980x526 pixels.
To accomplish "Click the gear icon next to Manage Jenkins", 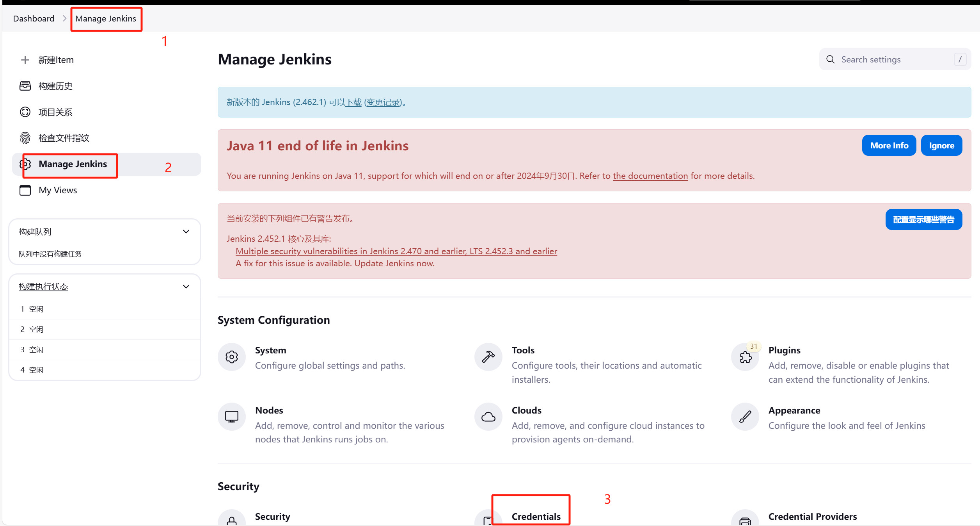I will point(25,164).
